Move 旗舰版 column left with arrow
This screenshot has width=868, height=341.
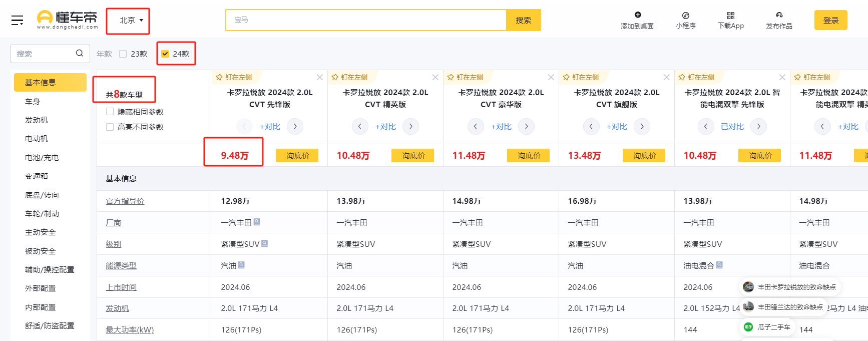pyautogui.click(x=591, y=127)
